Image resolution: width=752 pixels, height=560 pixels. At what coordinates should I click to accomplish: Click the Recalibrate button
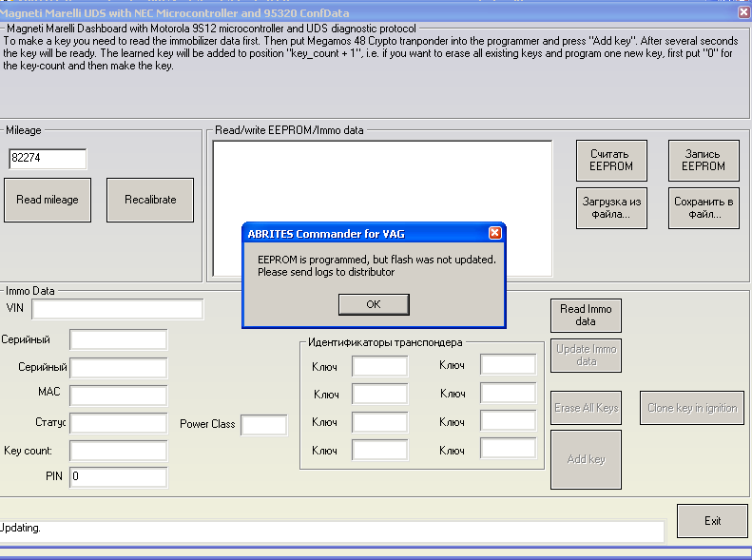pyautogui.click(x=150, y=200)
